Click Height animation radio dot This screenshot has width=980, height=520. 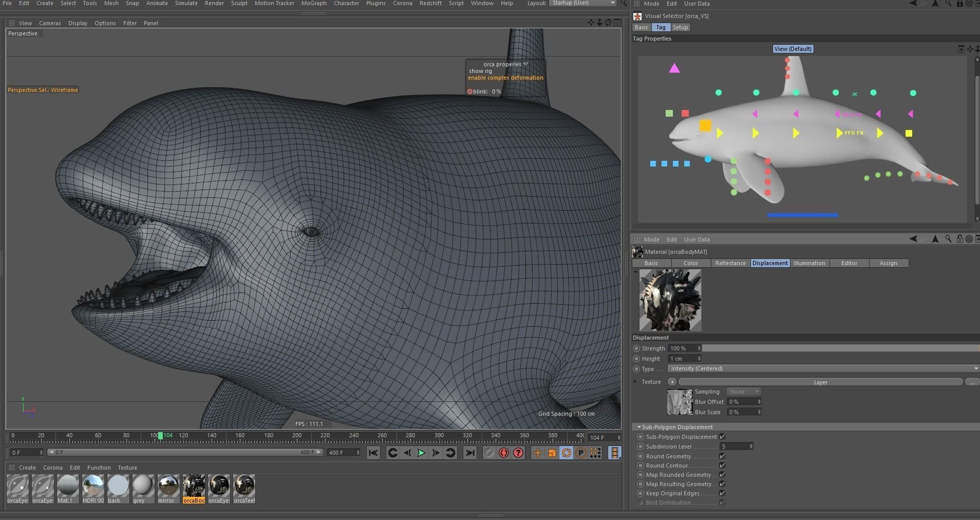point(637,359)
